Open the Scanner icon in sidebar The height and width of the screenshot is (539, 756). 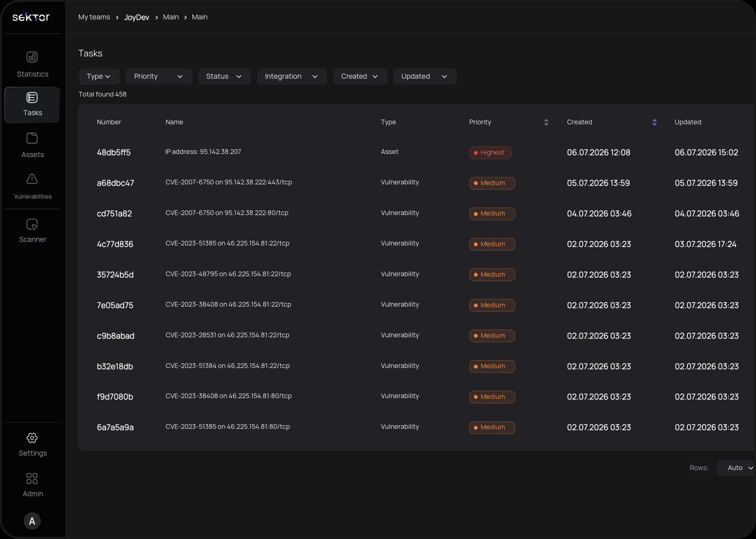pyautogui.click(x=32, y=224)
